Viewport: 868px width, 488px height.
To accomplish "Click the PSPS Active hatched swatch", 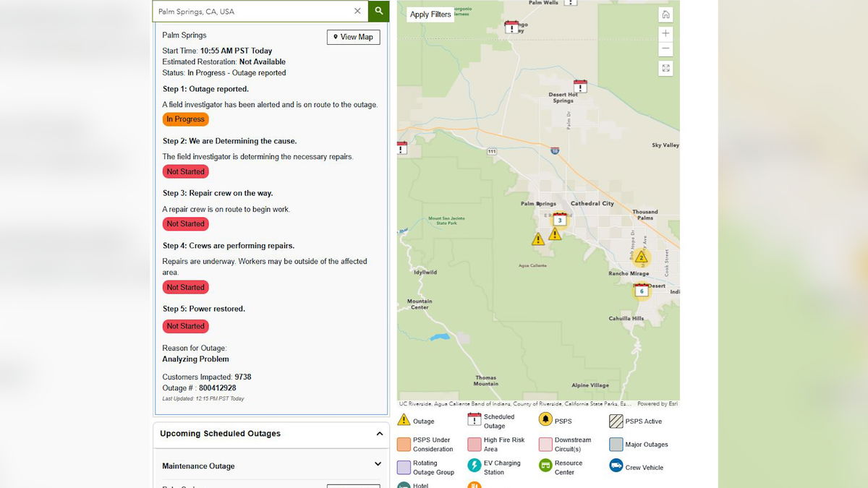I will (616, 421).
